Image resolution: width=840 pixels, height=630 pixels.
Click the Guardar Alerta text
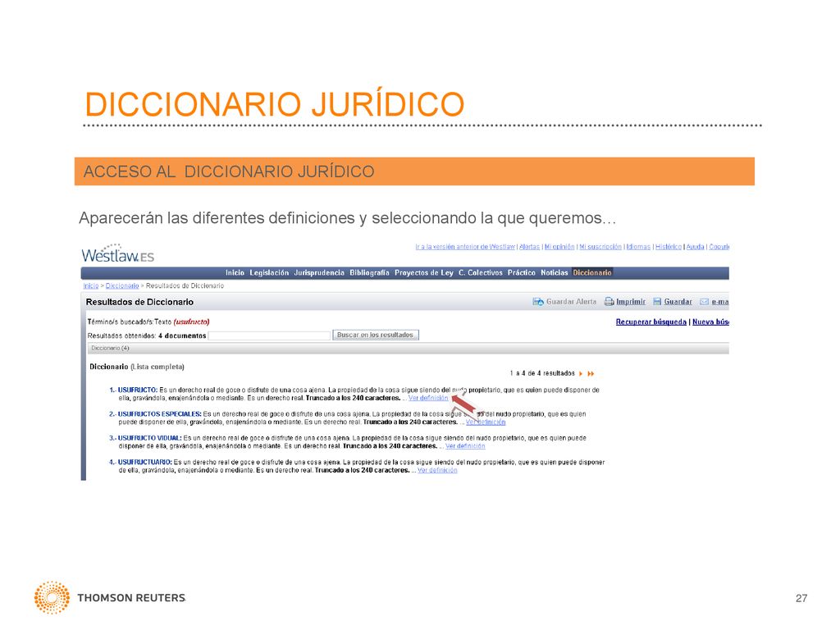pyautogui.click(x=571, y=302)
